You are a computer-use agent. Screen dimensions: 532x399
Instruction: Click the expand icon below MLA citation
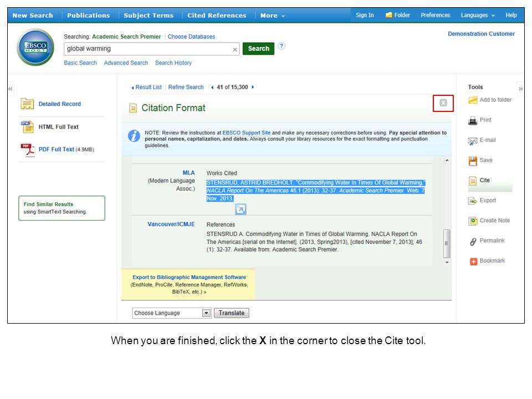point(241,209)
